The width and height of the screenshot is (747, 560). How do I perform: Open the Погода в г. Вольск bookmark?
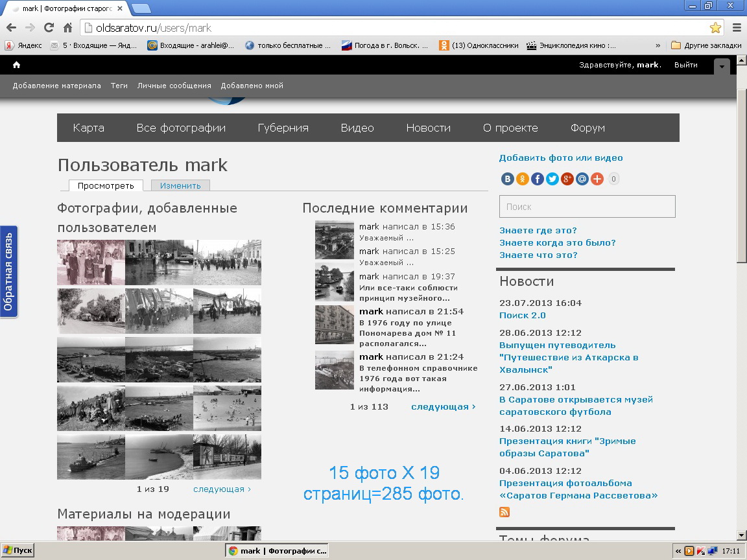pos(385,45)
